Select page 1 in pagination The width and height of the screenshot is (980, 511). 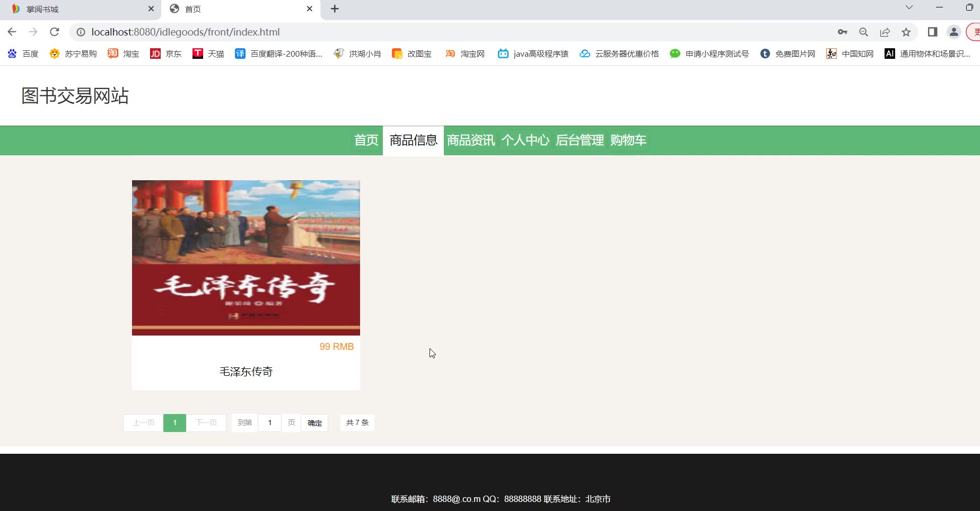click(174, 423)
